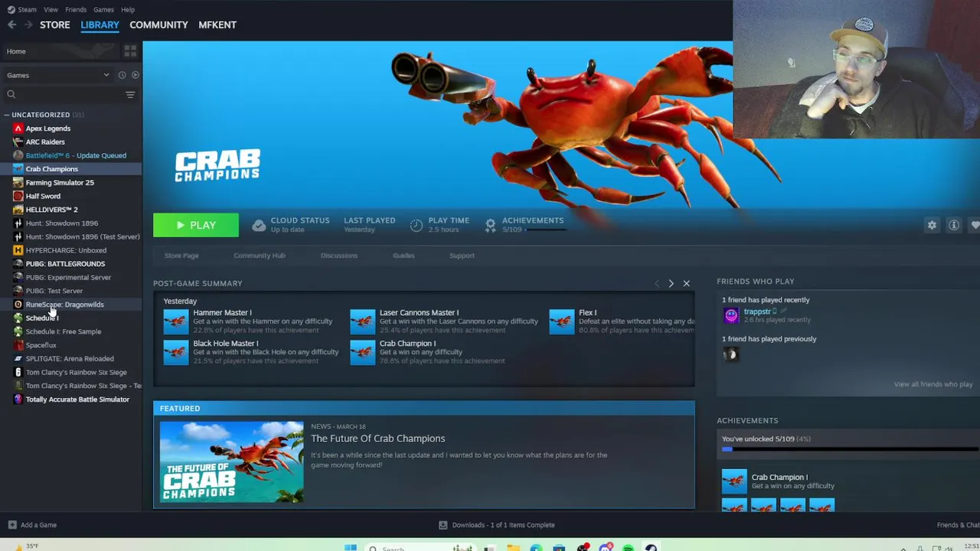The height and width of the screenshot is (551, 980).
Task: Select Farming Simulator 25 entry
Action: (60, 182)
